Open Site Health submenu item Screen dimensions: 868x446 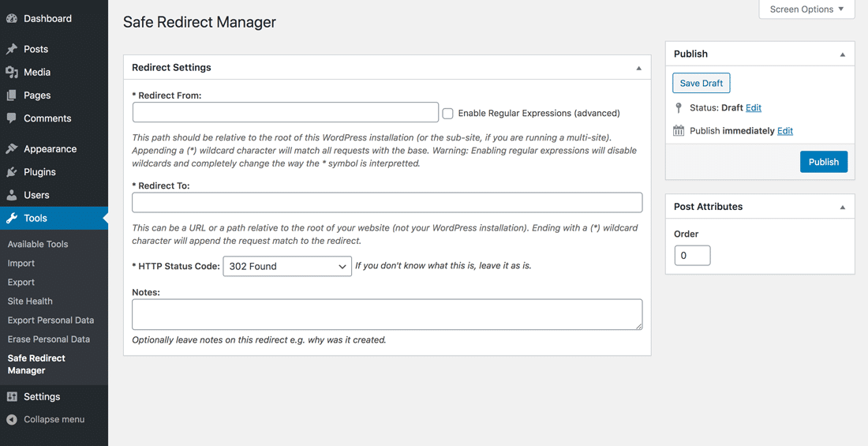click(30, 302)
